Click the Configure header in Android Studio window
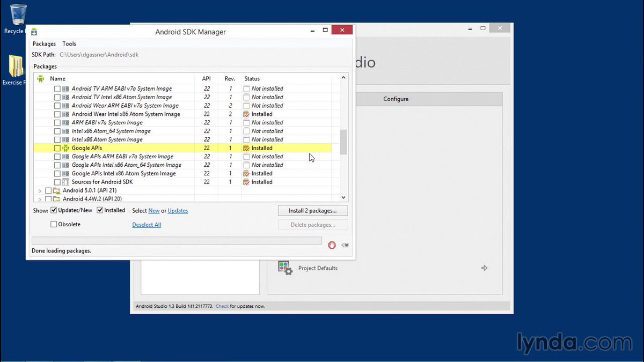644x362 pixels. (396, 99)
